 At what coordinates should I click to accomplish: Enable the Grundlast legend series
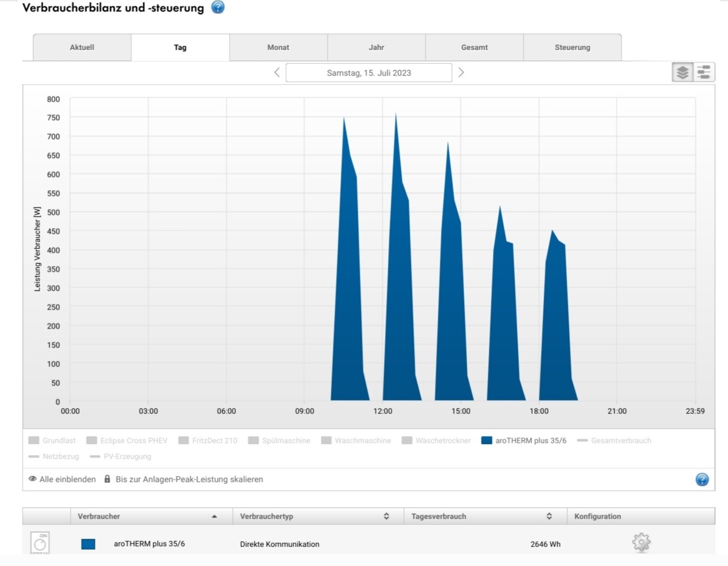[52, 441]
